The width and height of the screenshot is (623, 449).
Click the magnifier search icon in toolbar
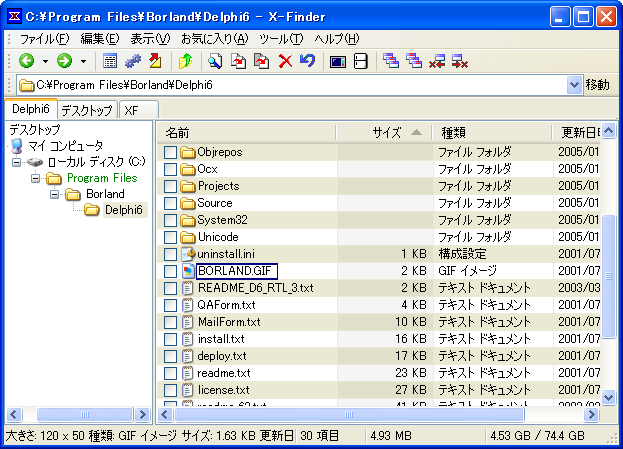pyautogui.click(x=215, y=61)
